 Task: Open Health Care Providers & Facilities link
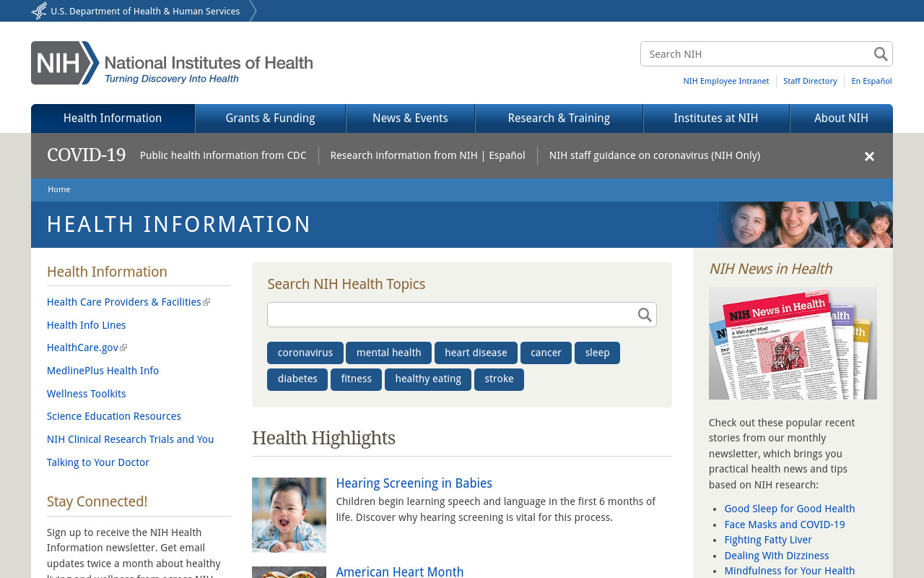124,302
